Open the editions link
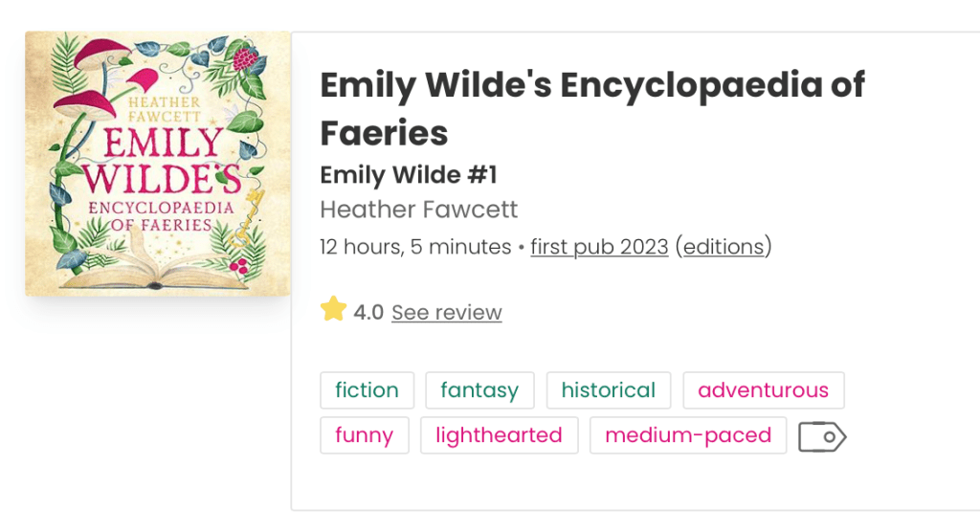Screen dimensions: 980x532 [724, 247]
